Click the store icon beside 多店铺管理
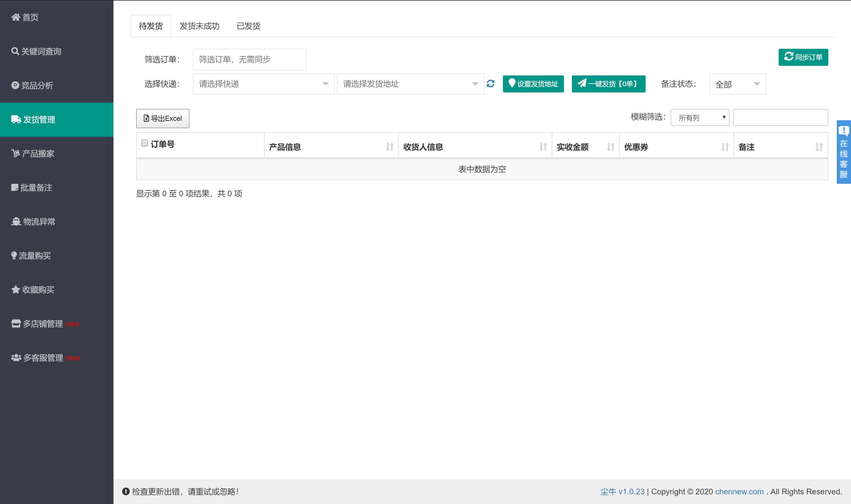This screenshot has height=504, width=851. 16,323
